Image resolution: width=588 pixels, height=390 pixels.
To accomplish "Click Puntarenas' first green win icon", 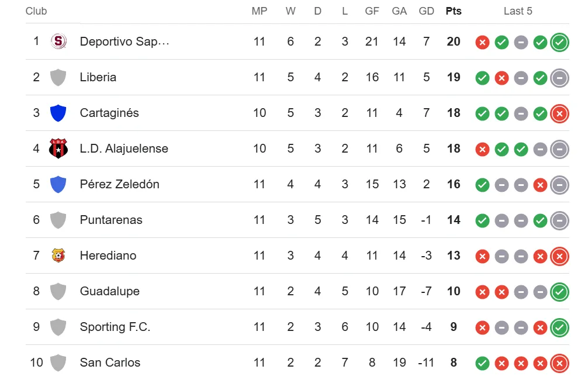I will (482, 220).
